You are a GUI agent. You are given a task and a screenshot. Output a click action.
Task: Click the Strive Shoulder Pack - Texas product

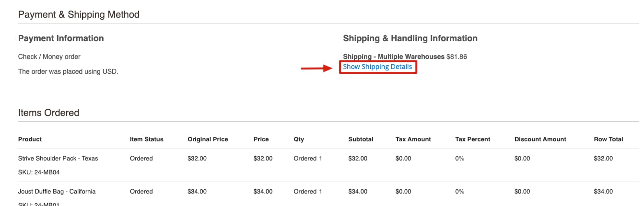58,159
